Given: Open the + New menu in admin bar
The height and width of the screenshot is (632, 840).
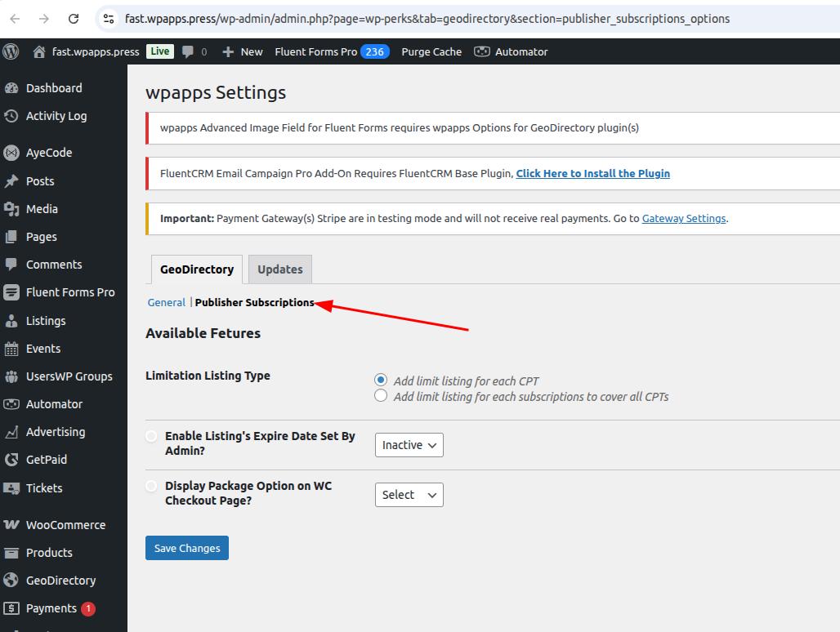Looking at the screenshot, I should pyautogui.click(x=243, y=51).
